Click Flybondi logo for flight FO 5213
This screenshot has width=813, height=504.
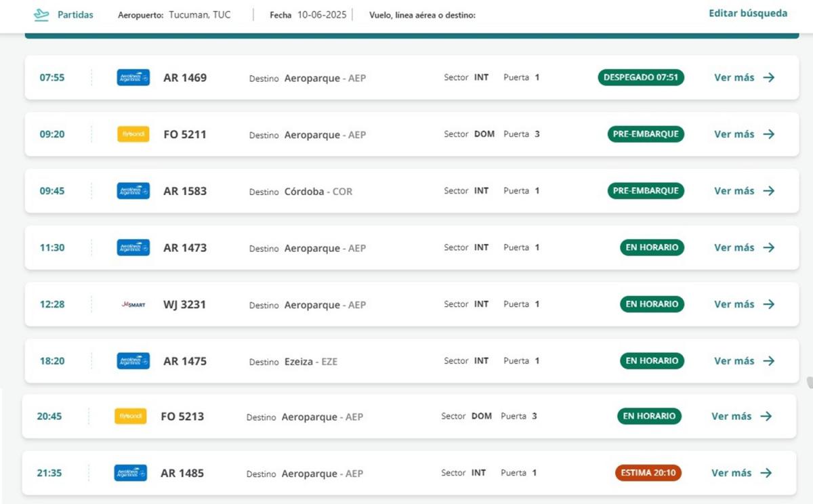[130, 417]
